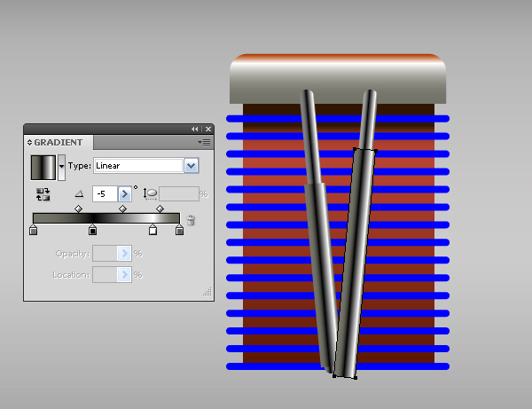Click the disabled aspect ratio percentage field
This screenshot has height=409, width=532.
[x=179, y=193]
